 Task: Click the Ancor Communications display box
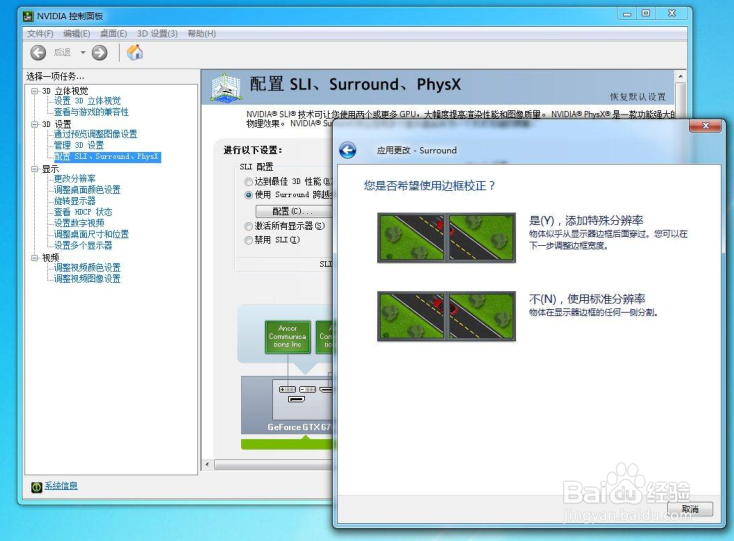[287, 337]
